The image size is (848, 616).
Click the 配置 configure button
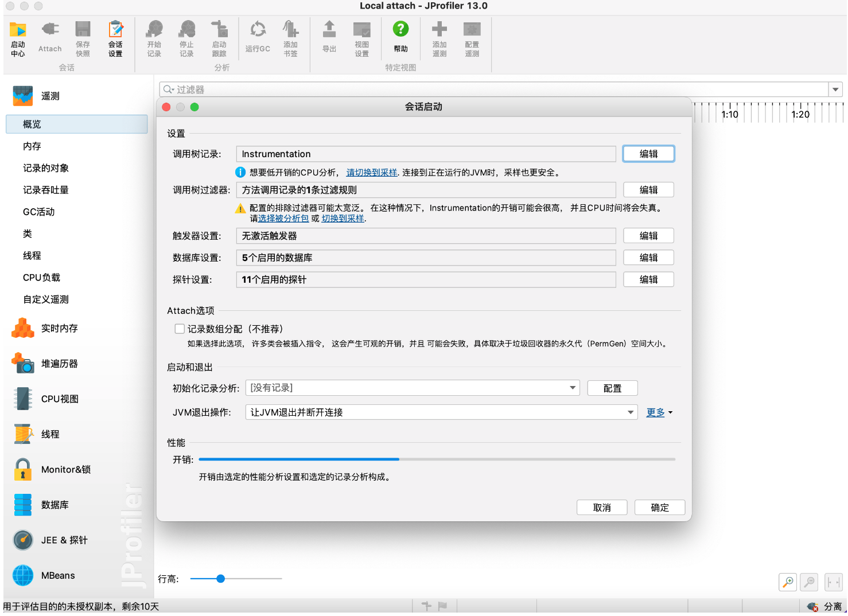(x=612, y=388)
